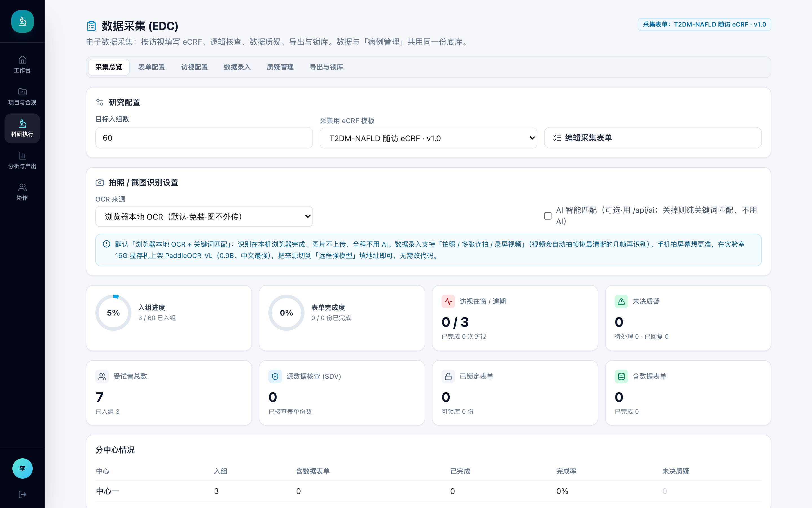Click the 目标入组数 input field
The height and width of the screenshot is (508, 812).
coord(204,138)
